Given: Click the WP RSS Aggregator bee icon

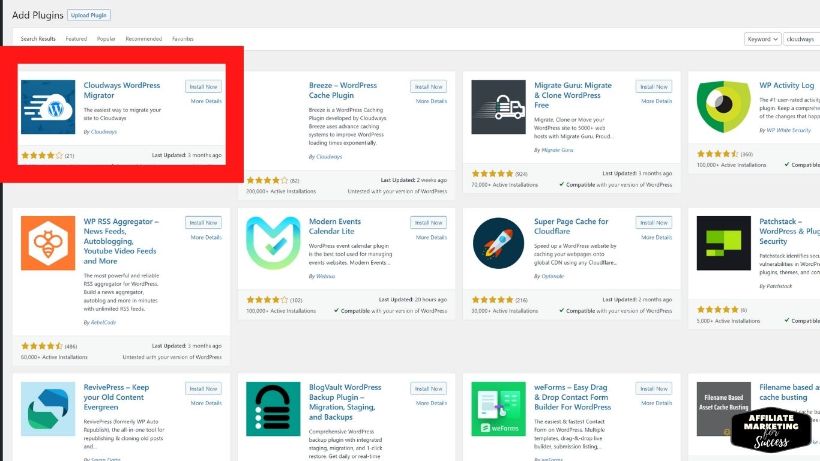Looking at the screenshot, I should [x=48, y=243].
